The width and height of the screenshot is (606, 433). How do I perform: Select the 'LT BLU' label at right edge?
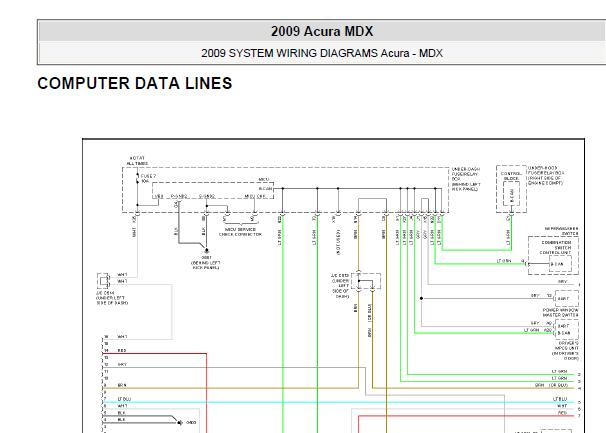pos(560,399)
